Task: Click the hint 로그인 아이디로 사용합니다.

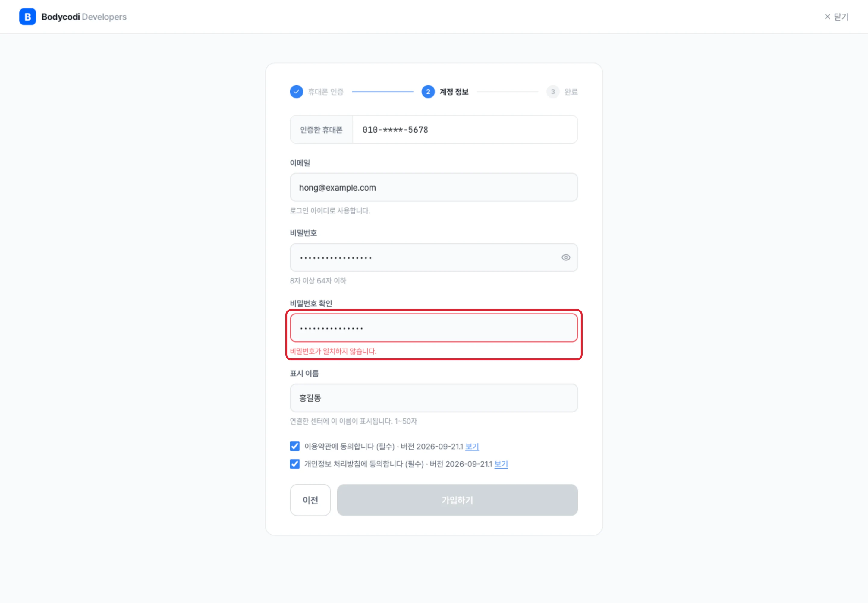Action: pos(330,211)
